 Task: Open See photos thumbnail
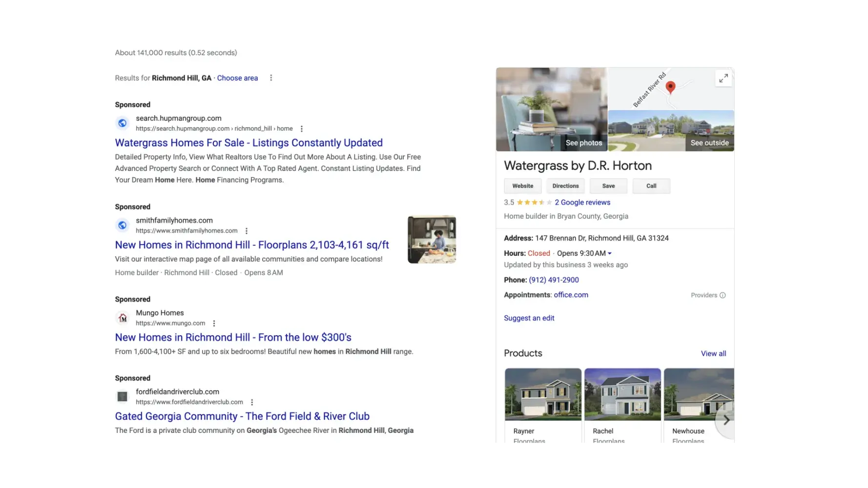pos(552,109)
